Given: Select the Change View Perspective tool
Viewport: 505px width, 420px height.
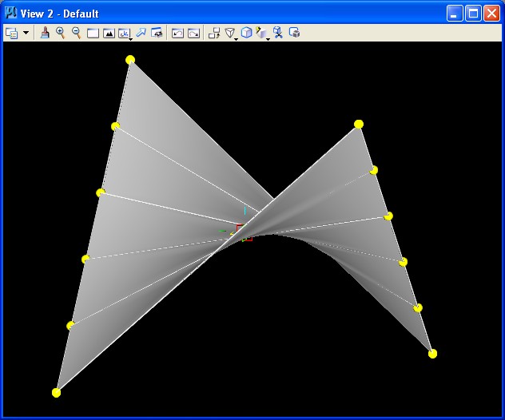Looking at the screenshot, I should click(x=229, y=33).
